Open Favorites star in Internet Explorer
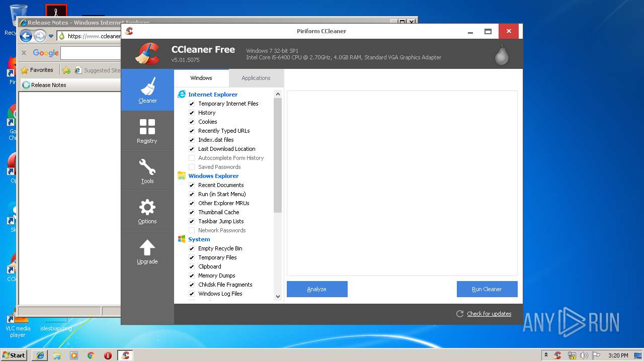Image resolution: width=644 pixels, height=362 pixels. point(24,70)
